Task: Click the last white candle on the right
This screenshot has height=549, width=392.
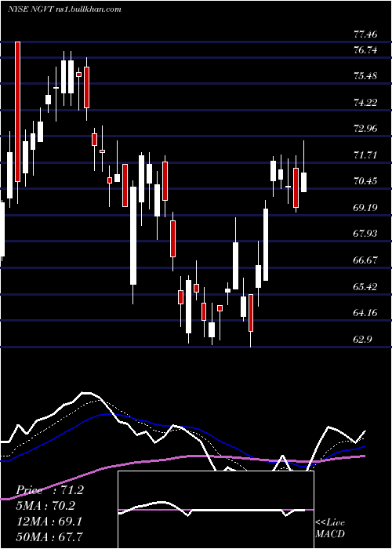Action: click(303, 182)
